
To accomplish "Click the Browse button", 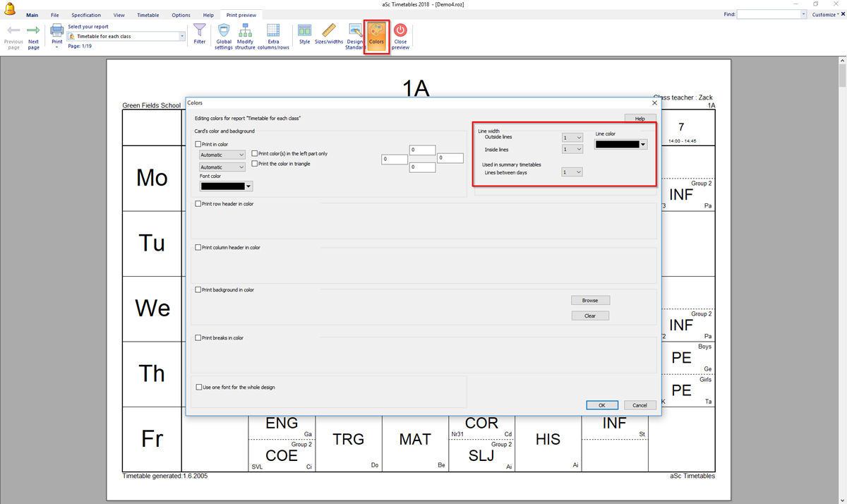I will click(x=590, y=301).
